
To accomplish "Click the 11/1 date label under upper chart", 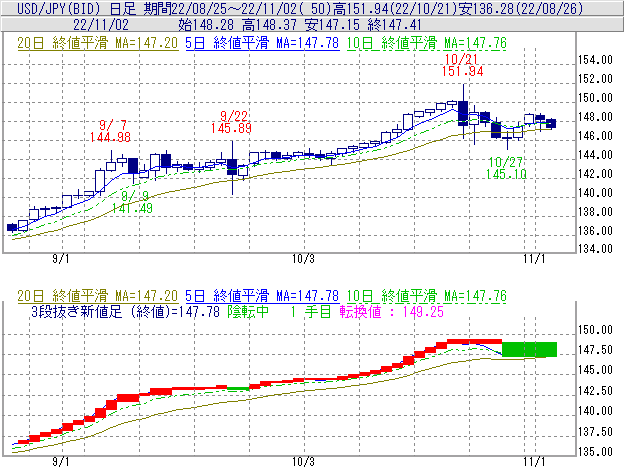I will coord(534,259).
